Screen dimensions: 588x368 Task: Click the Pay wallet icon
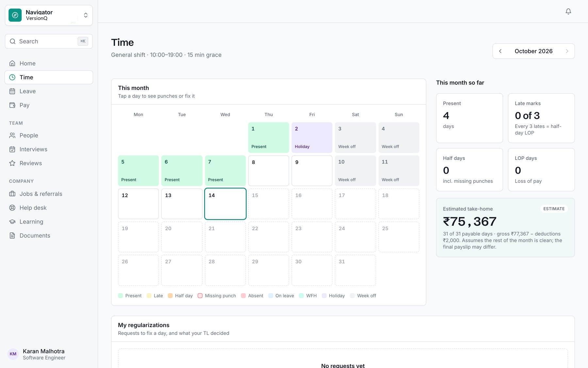(12, 105)
